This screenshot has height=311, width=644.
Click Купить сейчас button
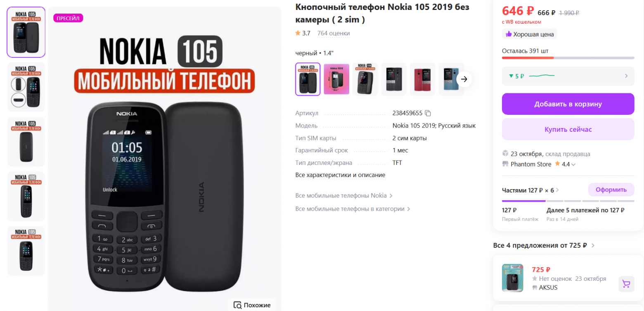coord(568,129)
